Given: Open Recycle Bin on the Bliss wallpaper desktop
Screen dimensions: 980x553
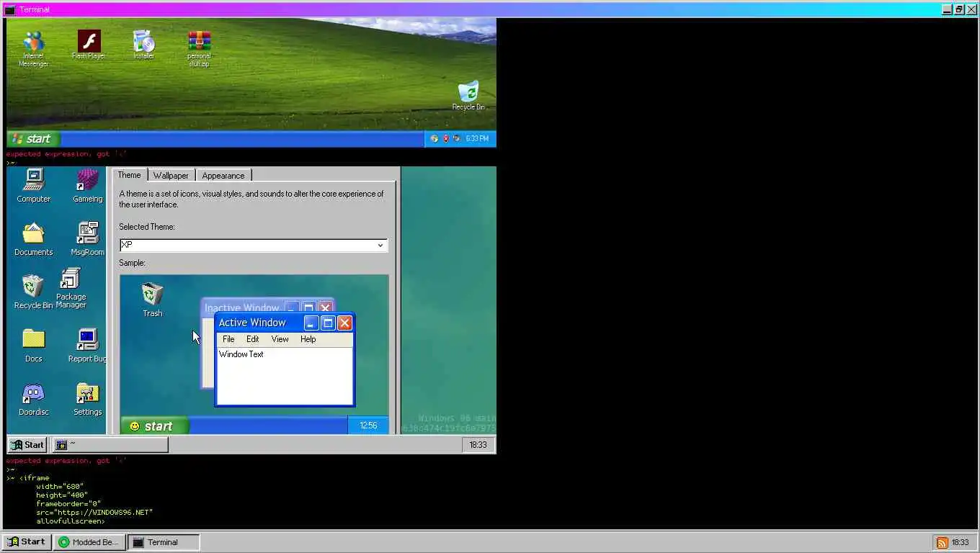Looking at the screenshot, I should pyautogui.click(x=468, y=96).
